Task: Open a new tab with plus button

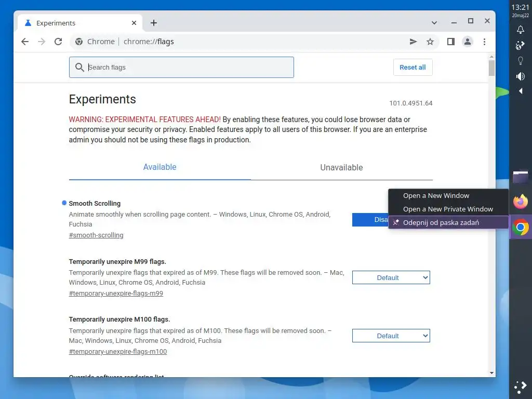Action: coord(154,23)
